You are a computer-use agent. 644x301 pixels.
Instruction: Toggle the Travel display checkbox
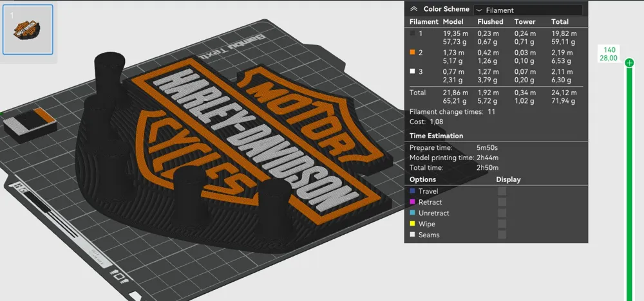[x=502, y=191]
